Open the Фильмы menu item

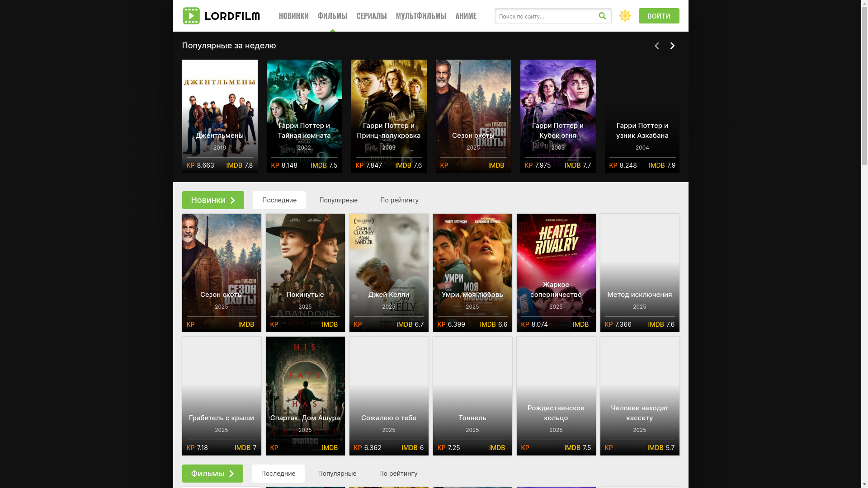coord(332,16)
